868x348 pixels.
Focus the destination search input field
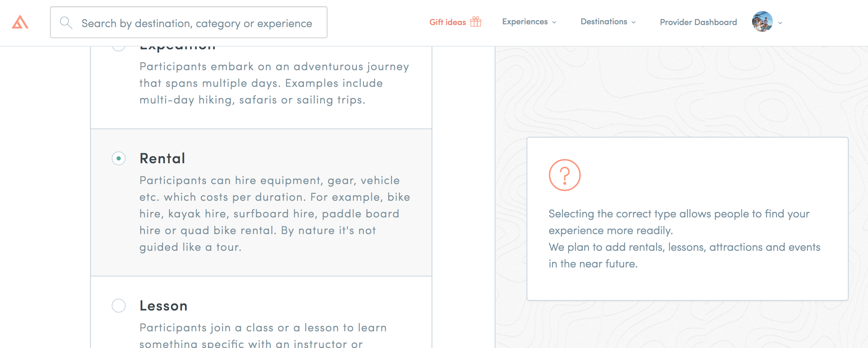[x=189, y=22]
